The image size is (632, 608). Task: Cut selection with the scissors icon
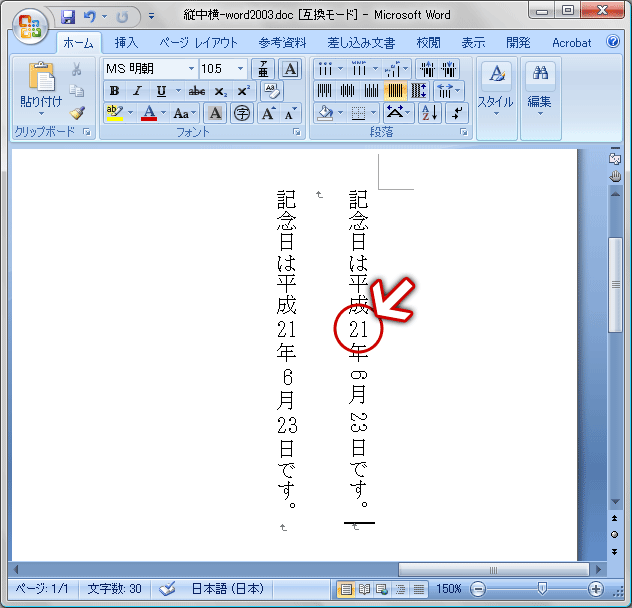tap(77, 69)
